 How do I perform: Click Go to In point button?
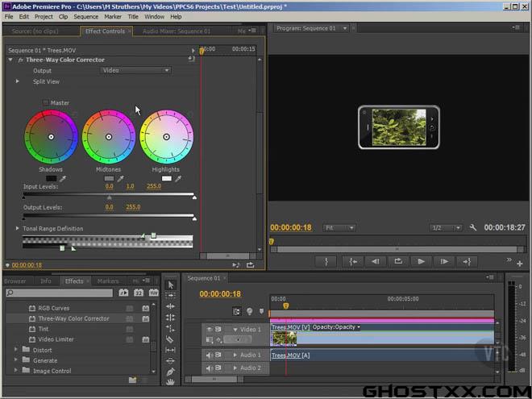[353, 262]
